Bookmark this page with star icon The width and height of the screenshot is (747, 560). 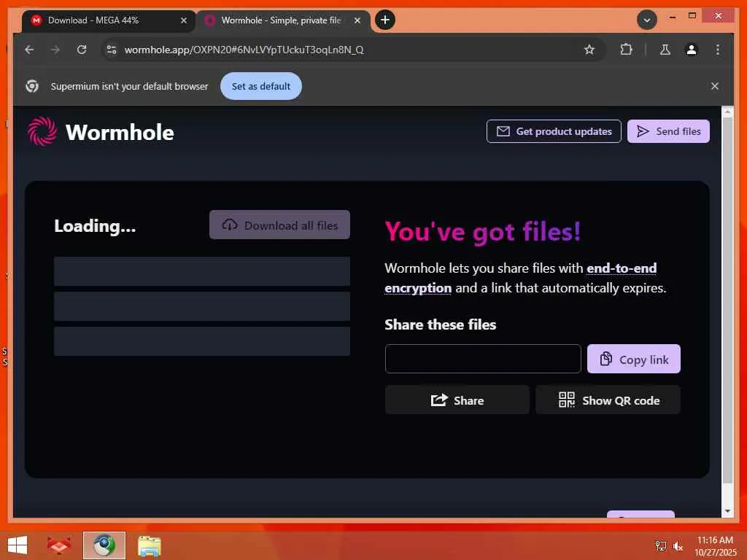tap(589, 50)
